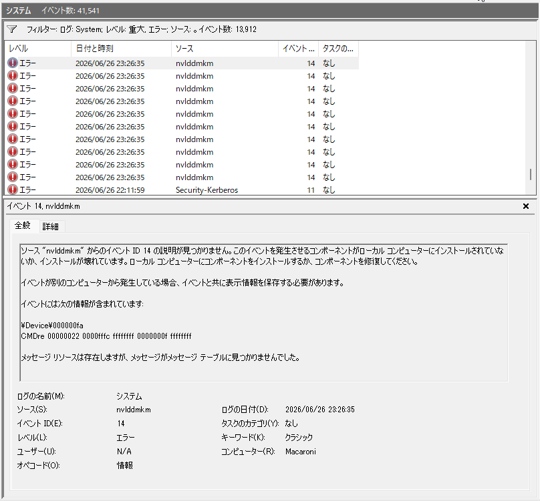Image resolution: width=540 pixels, height=501 pixels.
Task: Click the オペコード(O) label
Action: coord(38,466)
